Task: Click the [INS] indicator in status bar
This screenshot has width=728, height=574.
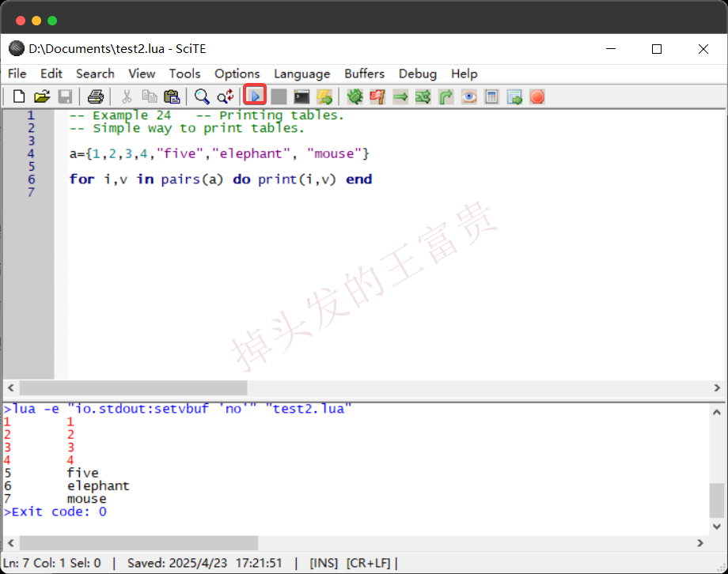Action: coord(324,563)
